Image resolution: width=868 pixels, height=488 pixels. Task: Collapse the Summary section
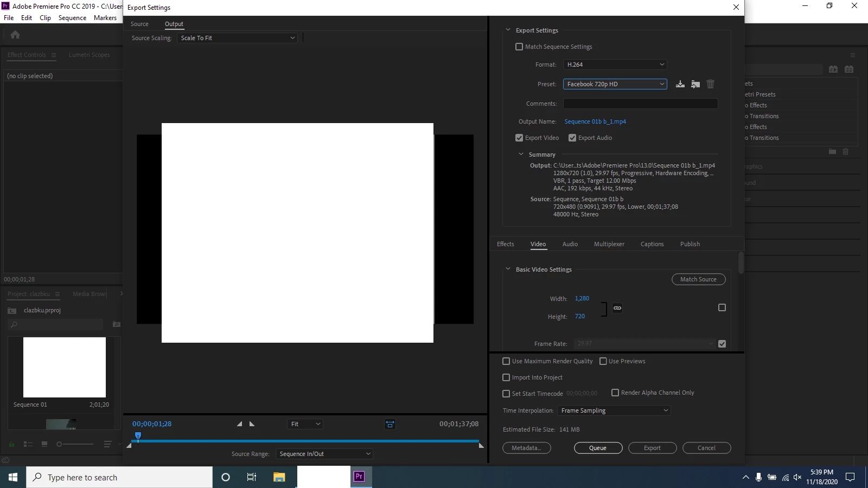point(521,154)
